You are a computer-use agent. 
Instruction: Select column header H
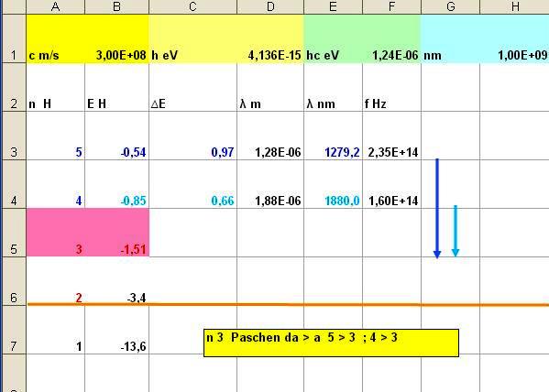514,6
